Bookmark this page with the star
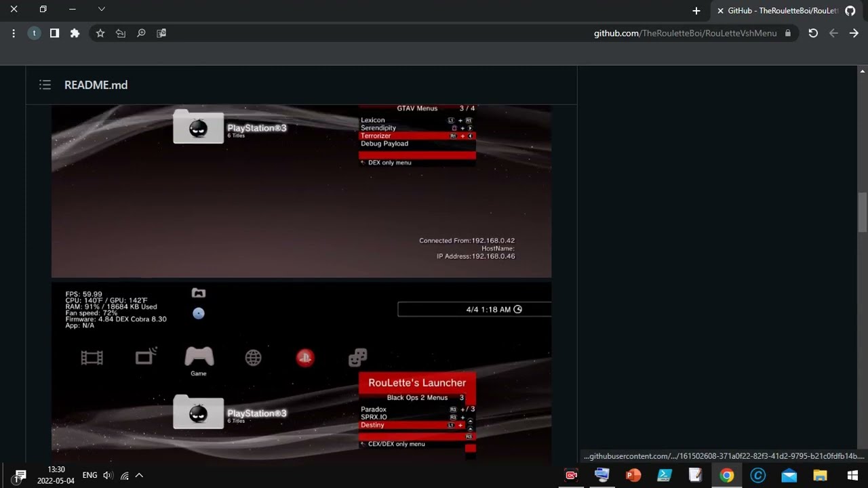 pos(100,33)
